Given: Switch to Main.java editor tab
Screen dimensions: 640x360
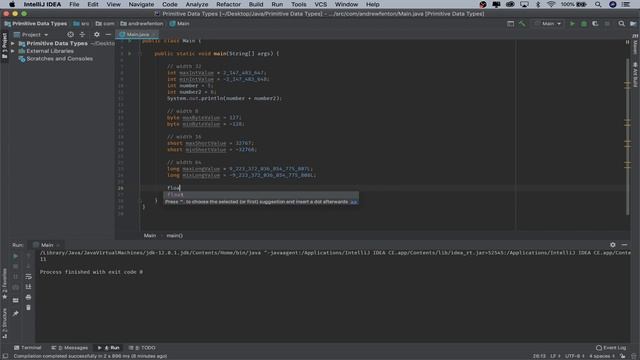Looking at the screenshot, I should (137, 35).
